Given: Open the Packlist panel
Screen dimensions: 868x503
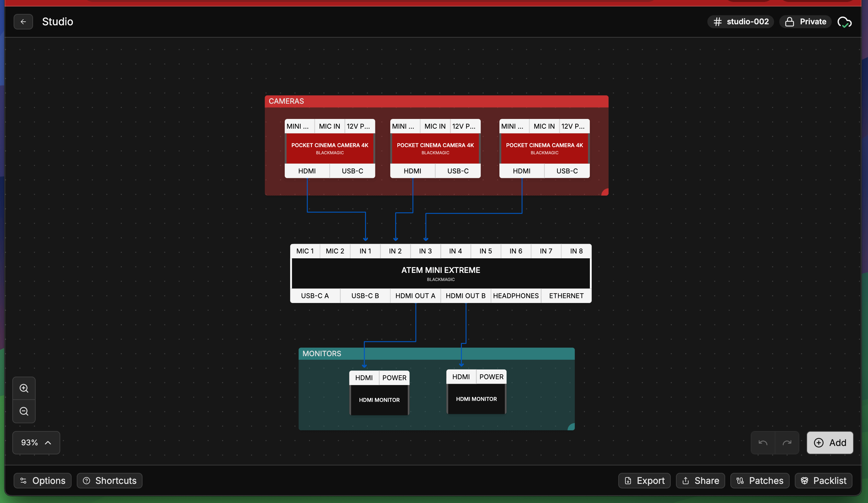Looking at the screenshot, I should point(823,481).
